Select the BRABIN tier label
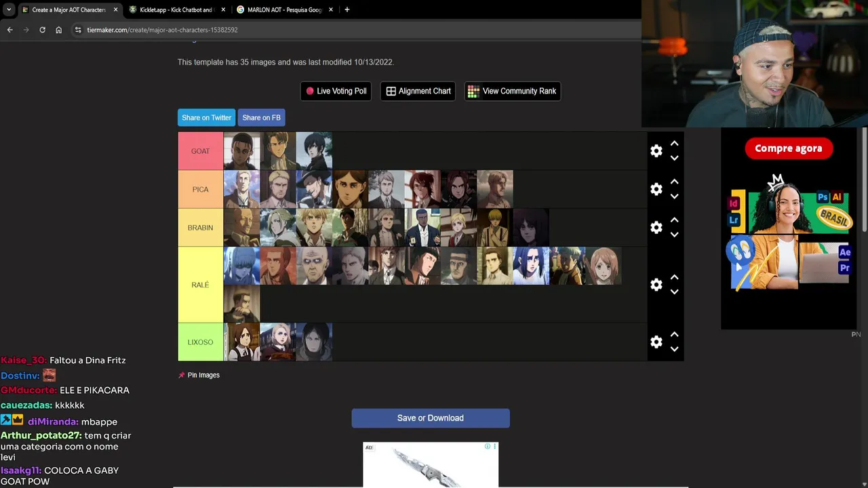868x488 pixels. tap(200, 227)
